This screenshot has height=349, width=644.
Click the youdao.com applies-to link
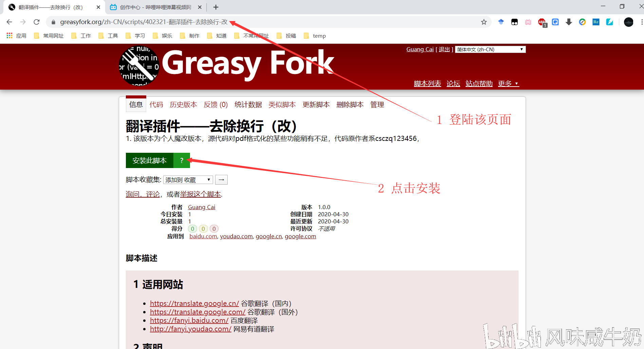236,236
